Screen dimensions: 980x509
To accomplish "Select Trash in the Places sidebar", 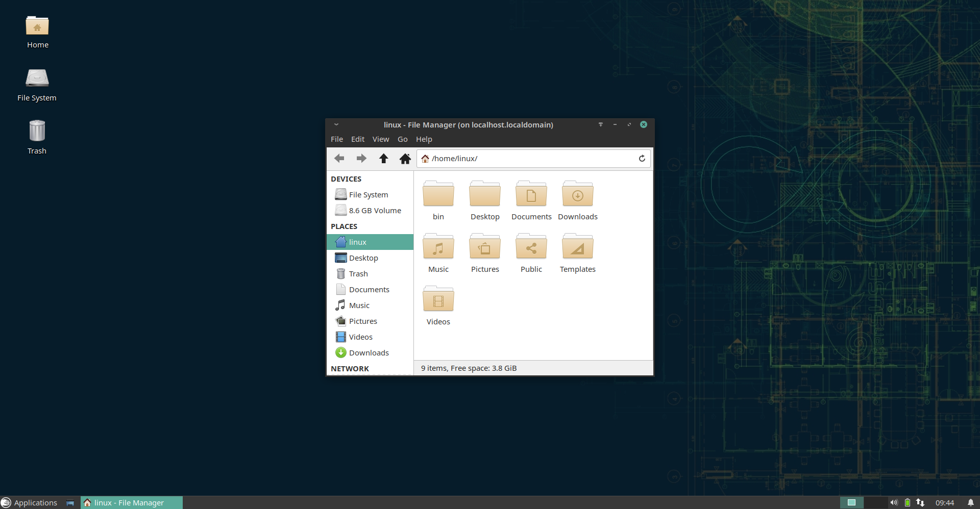I will click(358, 274).
